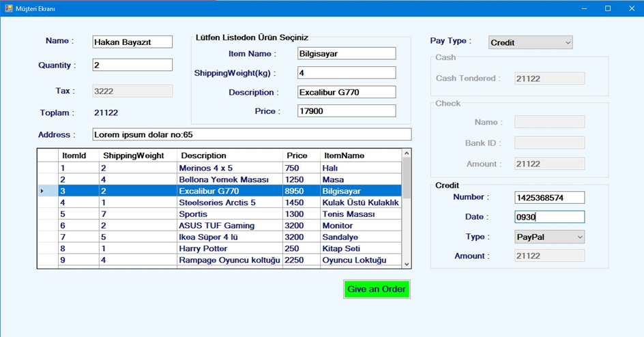Click the ShippingWeight(kg) input field

click(347, 73)
